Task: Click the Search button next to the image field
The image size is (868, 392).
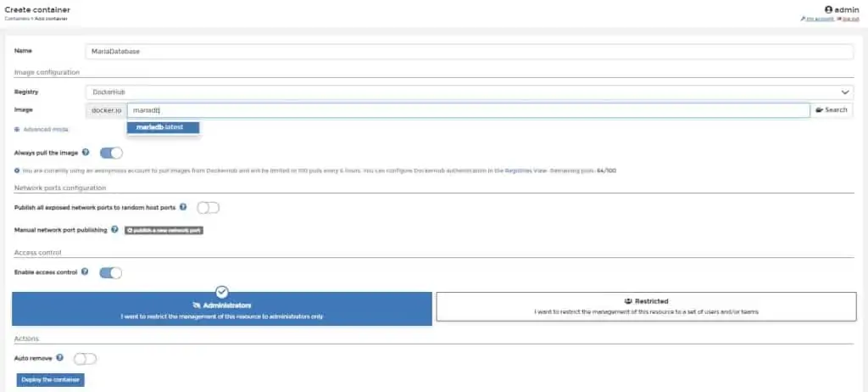Action: point(832,110)
